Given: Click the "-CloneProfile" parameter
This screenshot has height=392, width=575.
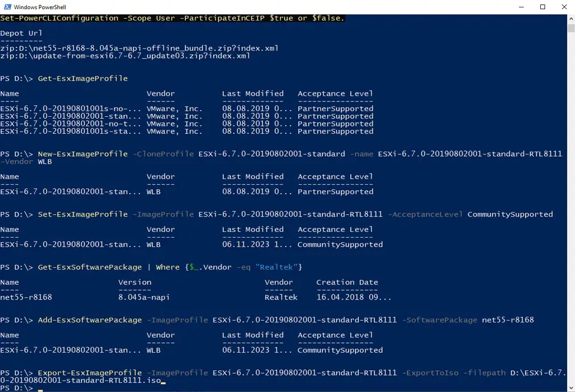Looking at the screenshot, I should point(163,154).
